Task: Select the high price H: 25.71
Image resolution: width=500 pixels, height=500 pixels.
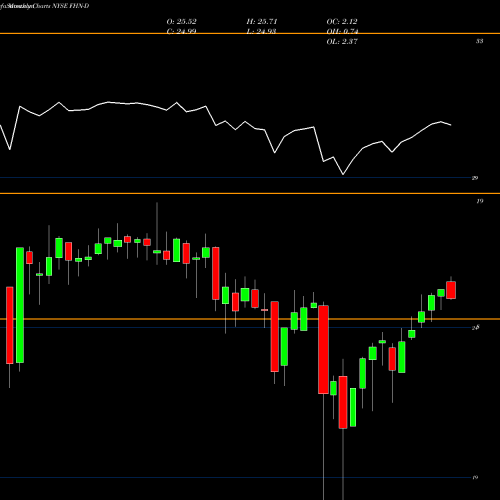Action: pyautogui.click(x=262, y=21)
